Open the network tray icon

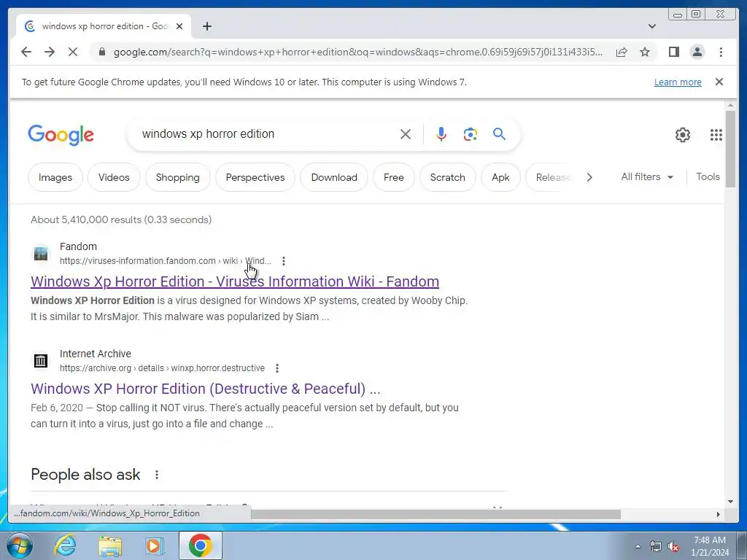(x=656, y=546)
